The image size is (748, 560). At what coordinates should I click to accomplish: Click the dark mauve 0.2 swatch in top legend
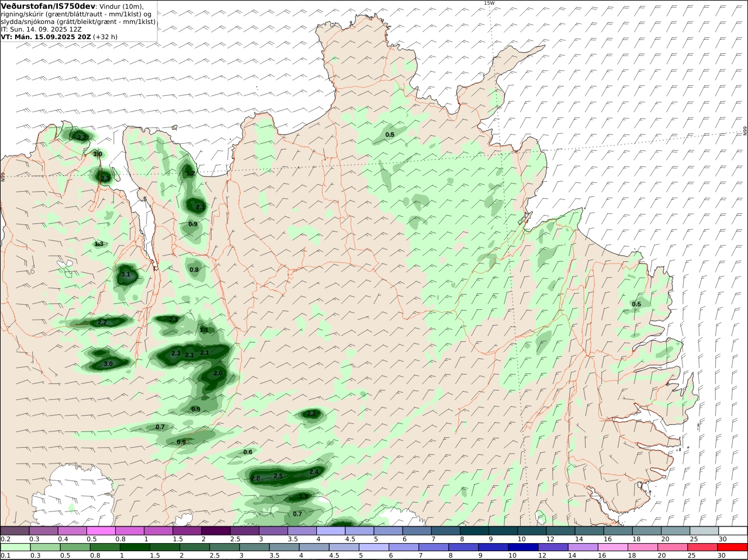[x=15, y=531]
